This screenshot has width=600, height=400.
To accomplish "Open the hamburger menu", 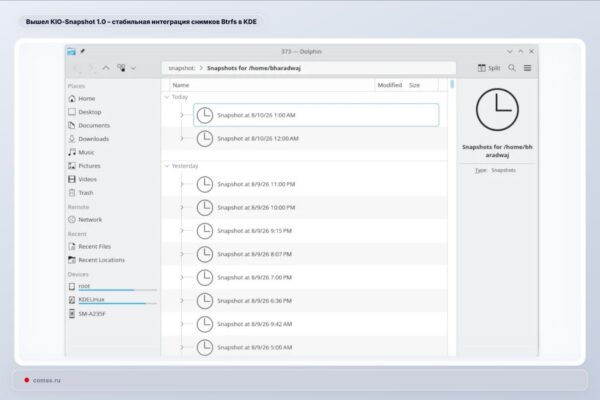I will [x=527, y=68].
